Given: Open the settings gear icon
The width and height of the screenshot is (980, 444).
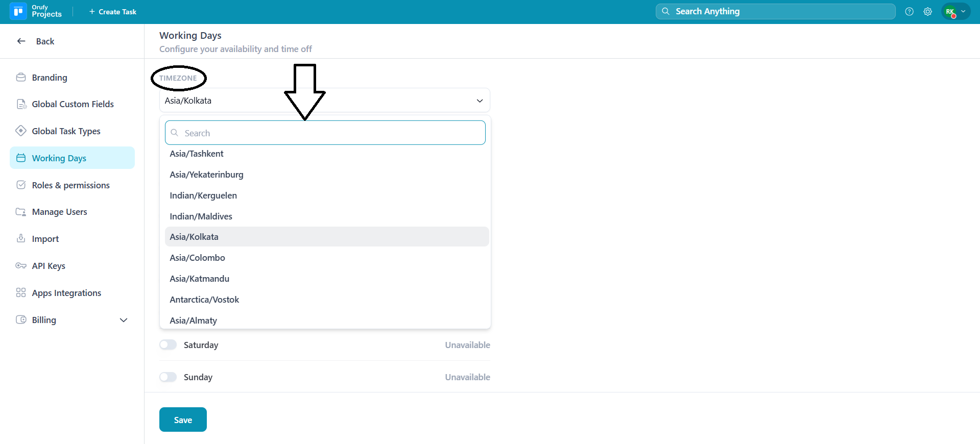Looking at the screenshot, I should pyautogui.click(x=927, y=11).
